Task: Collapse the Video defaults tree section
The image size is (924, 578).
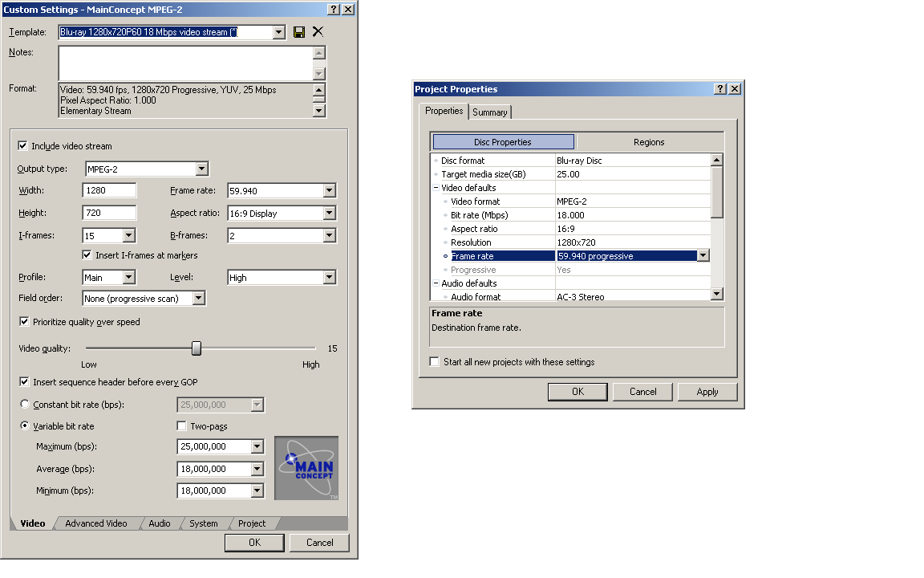Action: (x=436, y=188)
